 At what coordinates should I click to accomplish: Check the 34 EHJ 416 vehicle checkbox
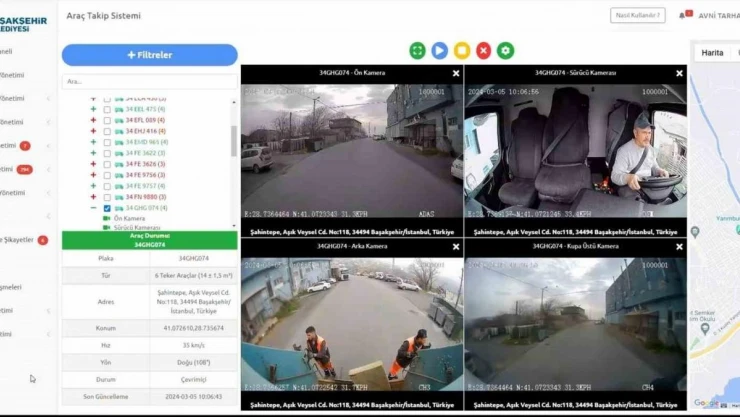tap(107, 131)
